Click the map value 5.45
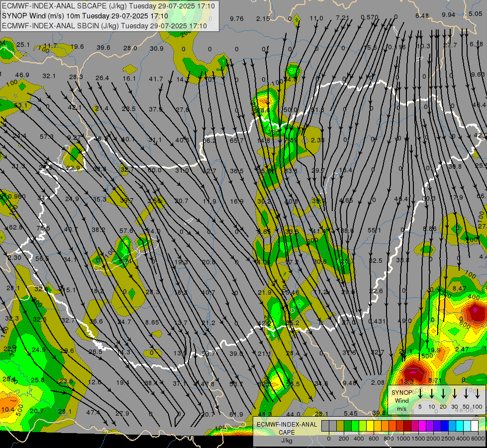This screenshot has width=487, height=448. [351, 413]
